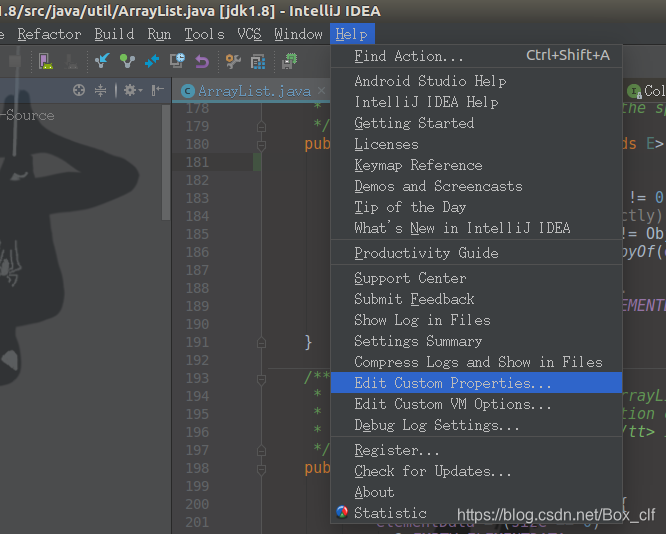Click the project panel vertical scrollbar
Viewport: 666px width, 534px height.
166,162
